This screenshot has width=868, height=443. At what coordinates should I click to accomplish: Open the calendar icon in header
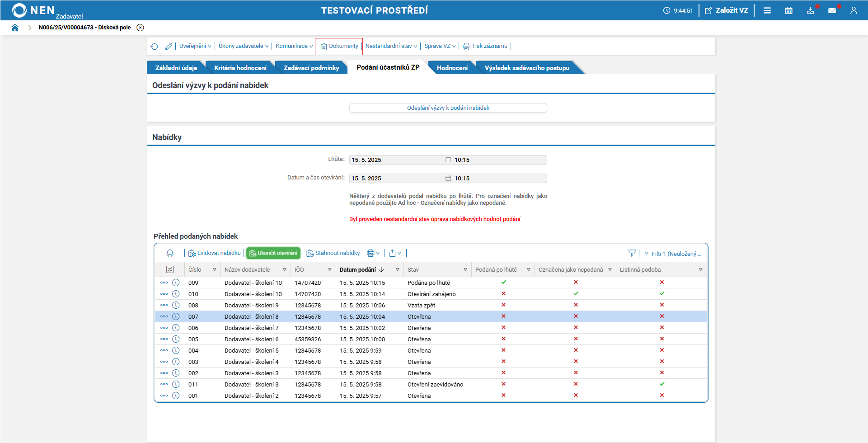788,10
